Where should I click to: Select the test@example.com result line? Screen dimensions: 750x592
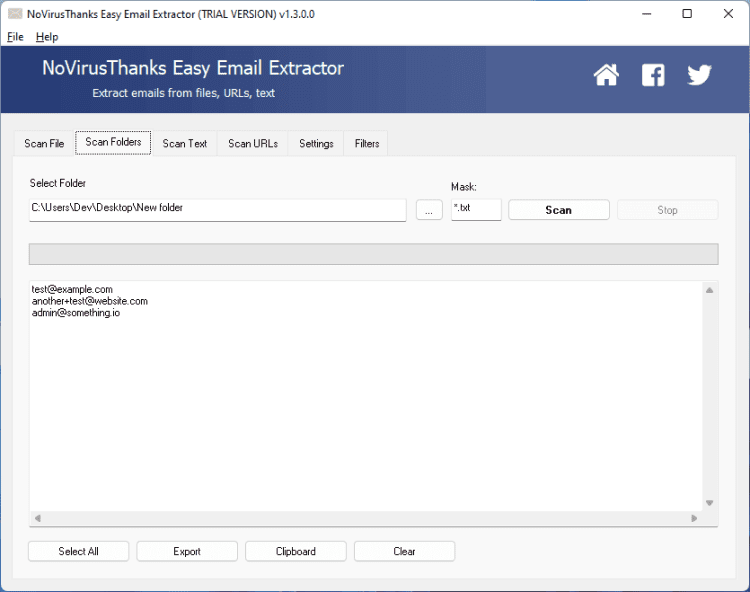coord(72,289)
